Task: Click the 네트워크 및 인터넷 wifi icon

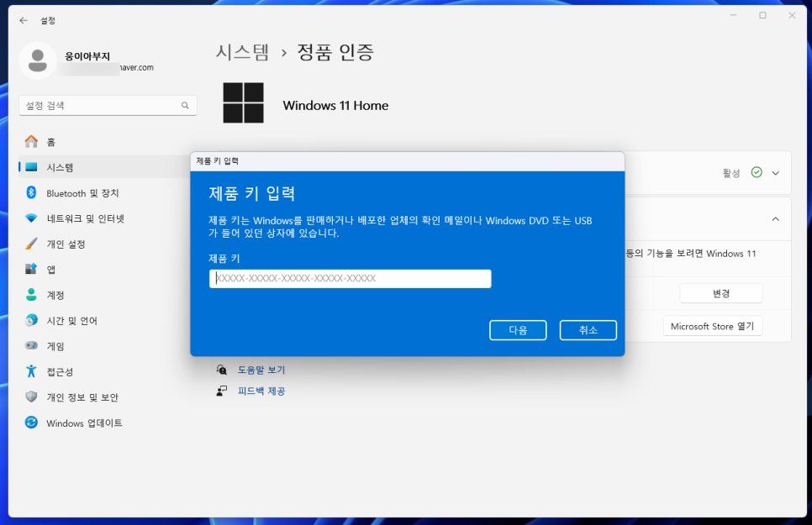Action: click(x=32, y=218)
